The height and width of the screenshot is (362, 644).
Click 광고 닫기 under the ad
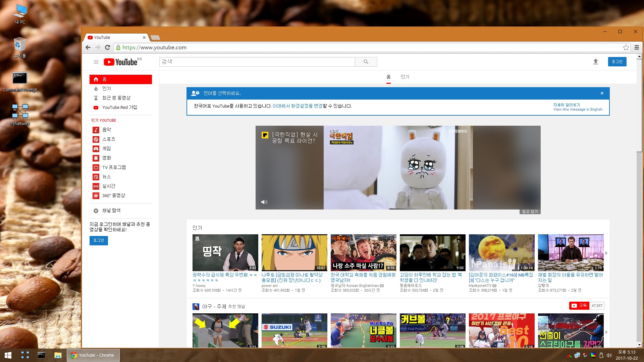pos(530,212)
